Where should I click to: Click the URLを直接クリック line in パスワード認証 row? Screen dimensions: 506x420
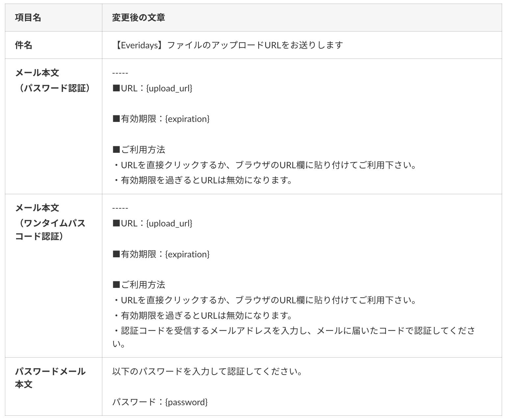pyautogui.click(x=265, y=165)
